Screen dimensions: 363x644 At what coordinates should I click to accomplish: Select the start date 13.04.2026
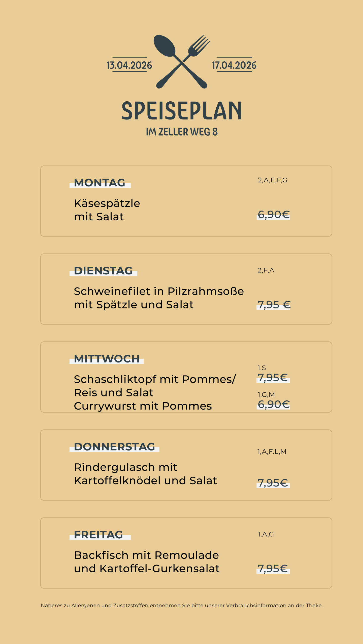[129, 65]
